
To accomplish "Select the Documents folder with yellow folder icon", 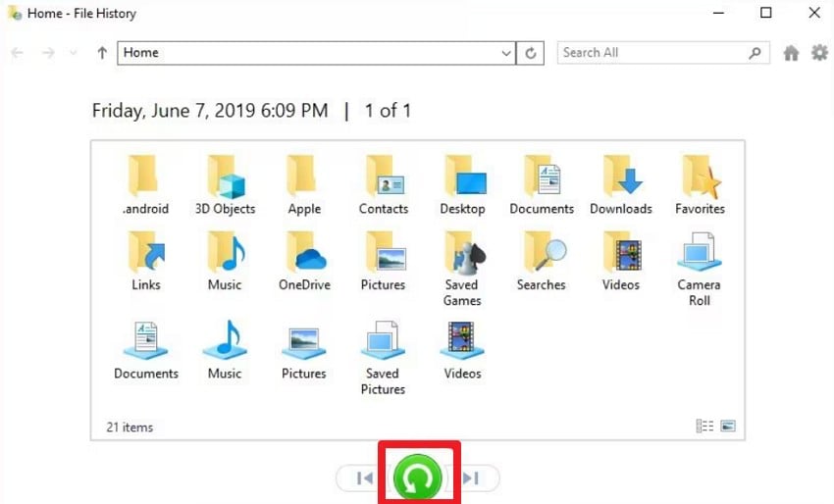I will [x=542, y=184].
